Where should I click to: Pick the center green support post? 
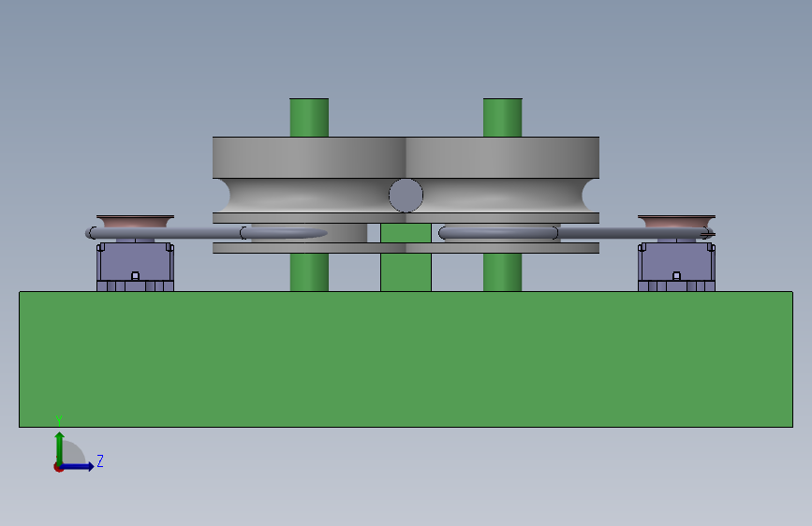pyautogui.click(x=406, y=257)
